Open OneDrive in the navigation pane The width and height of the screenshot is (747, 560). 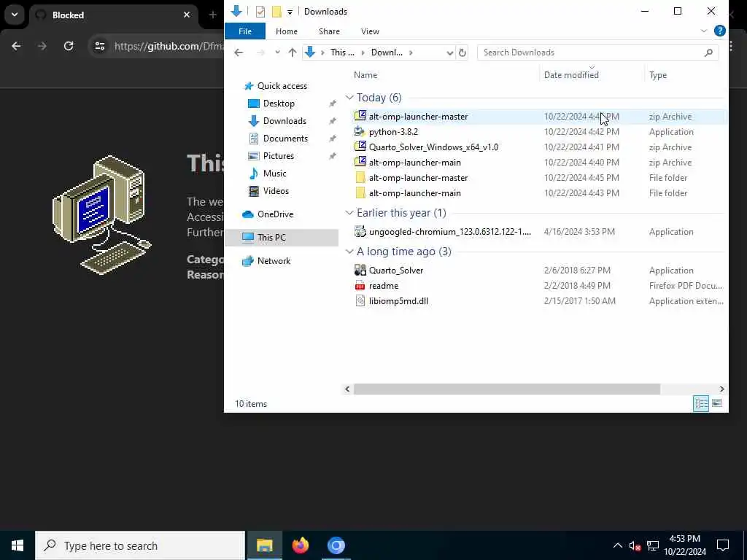click(275, 214)
